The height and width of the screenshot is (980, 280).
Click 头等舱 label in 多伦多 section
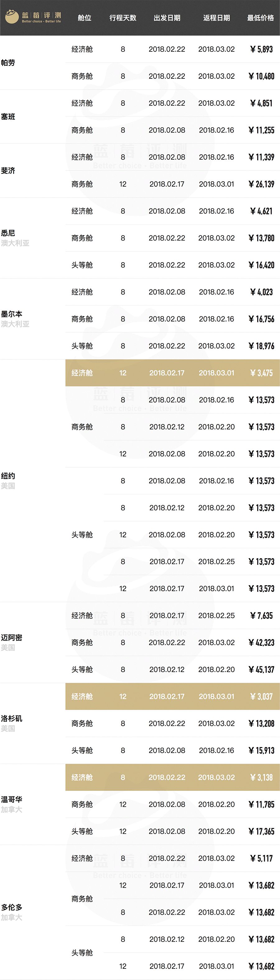pos(82,953)
